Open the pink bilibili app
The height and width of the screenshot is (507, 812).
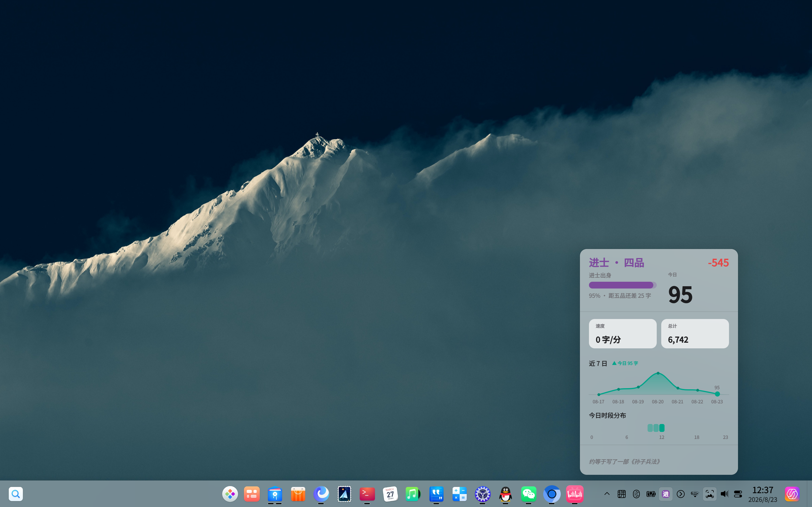[x=575, y=494]
